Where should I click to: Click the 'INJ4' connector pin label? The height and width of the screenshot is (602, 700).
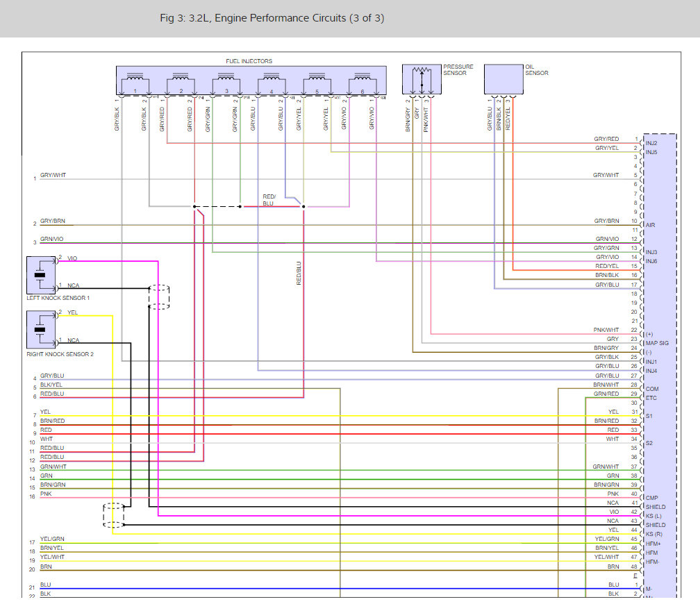[x=651, y=371]
